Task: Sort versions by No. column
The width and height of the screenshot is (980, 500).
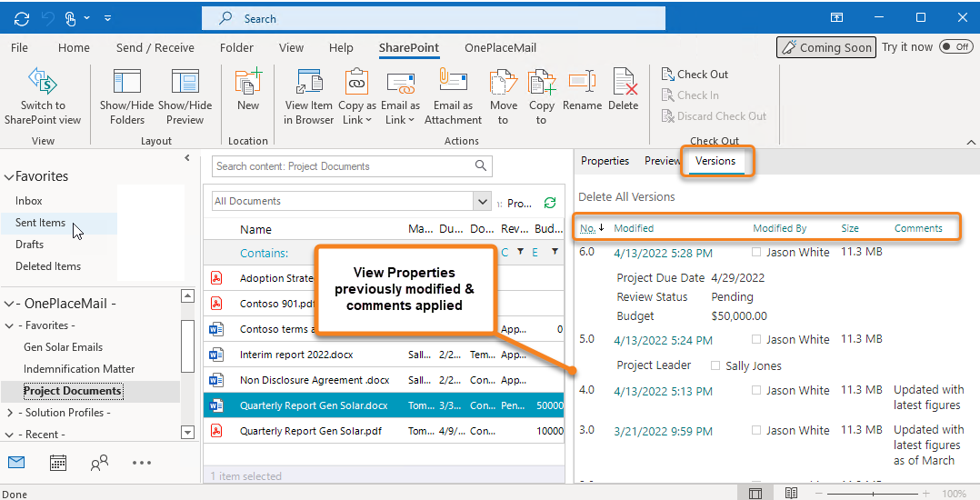Action: click(x=587, y=228)
